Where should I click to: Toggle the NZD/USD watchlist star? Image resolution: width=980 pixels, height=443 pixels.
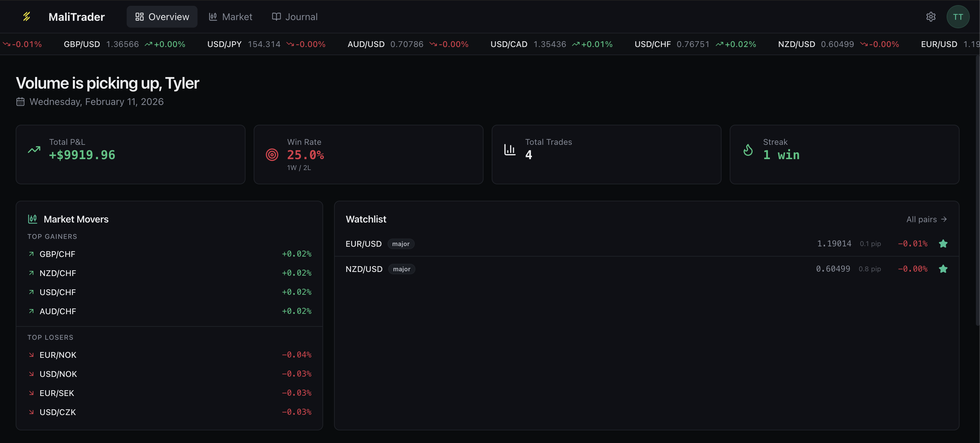[x=943, y=269]
